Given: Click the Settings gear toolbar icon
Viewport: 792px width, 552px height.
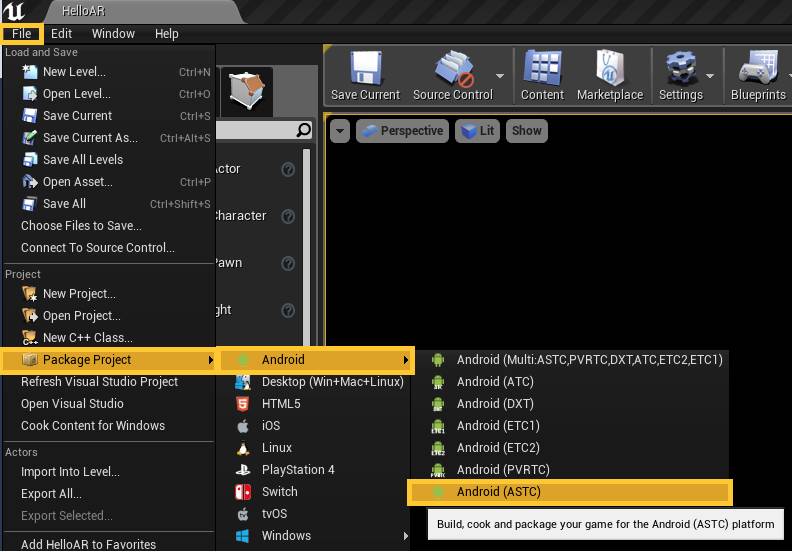Looking at the screenshot, I should click(680, 68).
